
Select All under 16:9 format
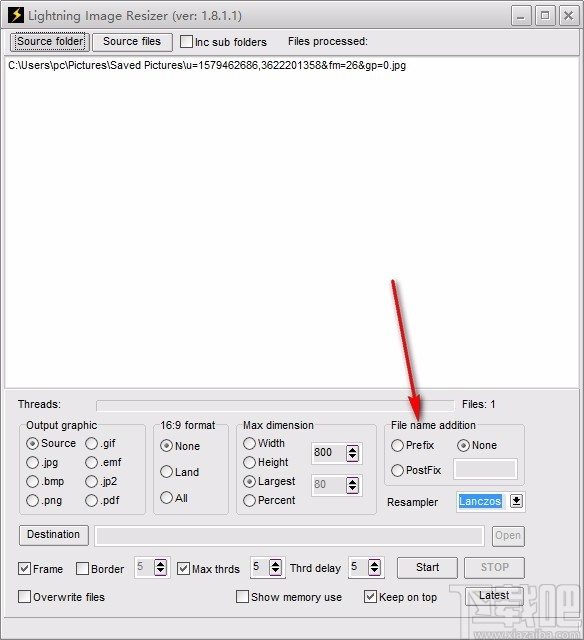coord(167,498)
